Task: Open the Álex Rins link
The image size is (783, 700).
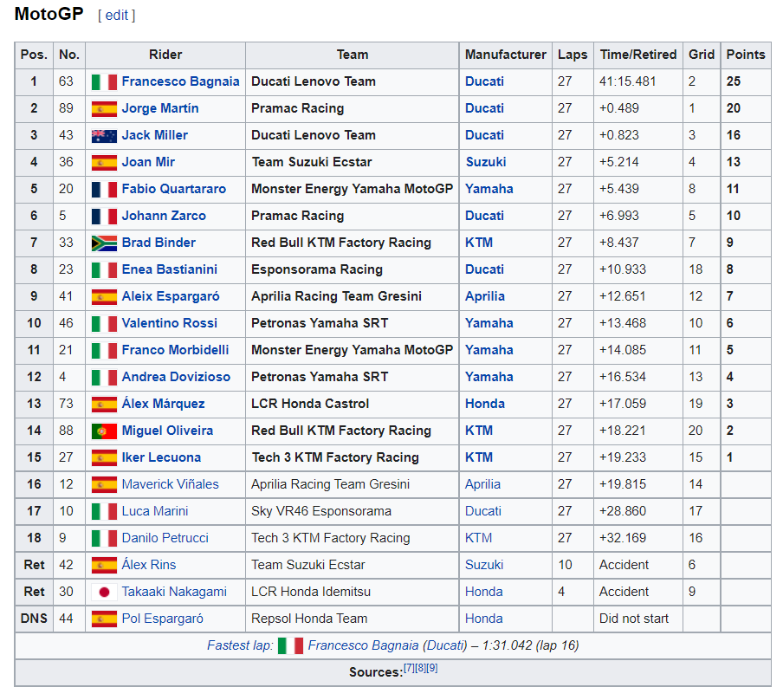Action: point(149,565)
